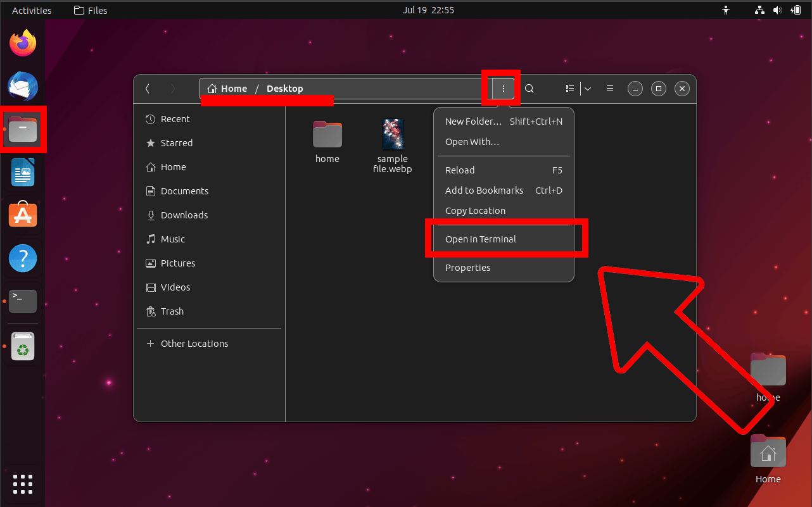
Task: Activate the search icon in Files toolbar
Action: [529, 89]
